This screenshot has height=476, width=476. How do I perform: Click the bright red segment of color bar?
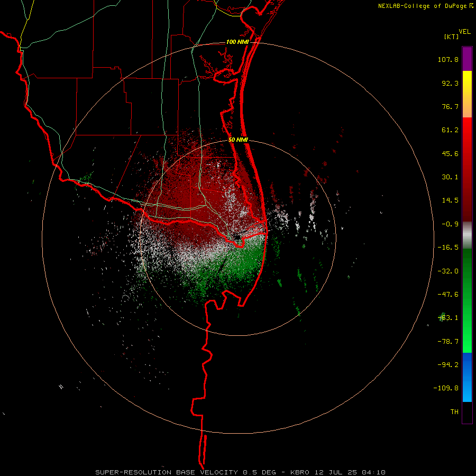pyautogui.click(x=467, y=129)
